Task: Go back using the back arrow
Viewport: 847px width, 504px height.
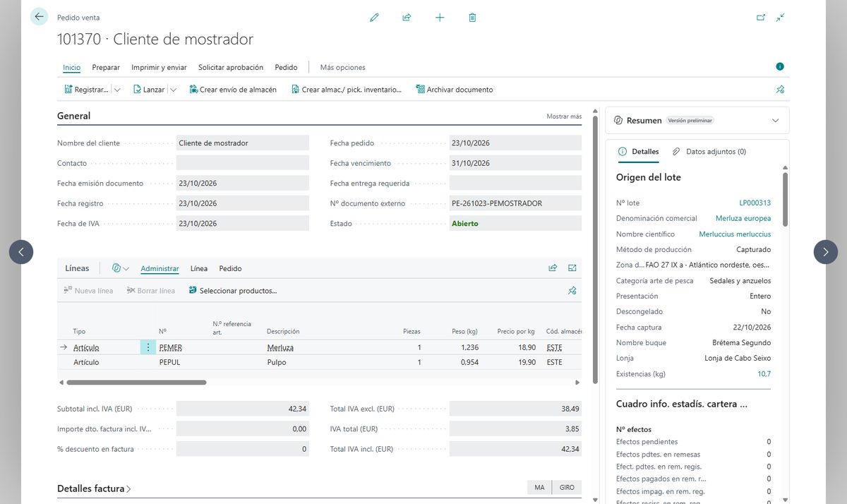Action: point(39,17)
